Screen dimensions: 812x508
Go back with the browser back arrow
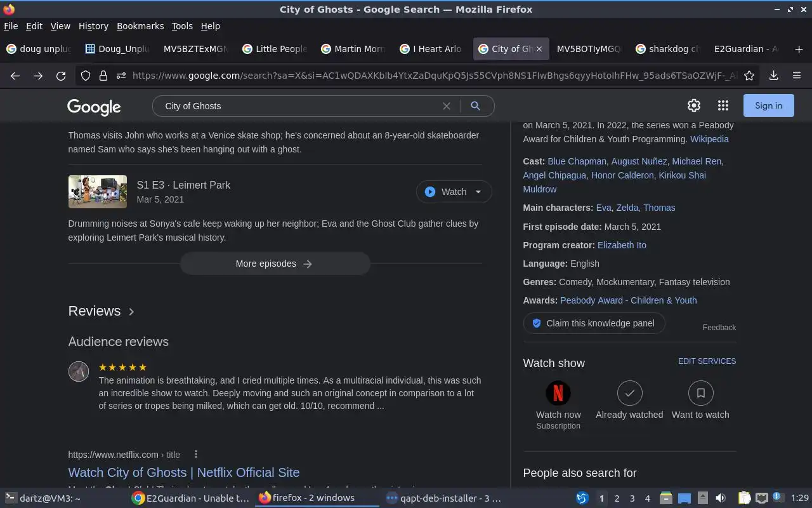point(15,76)
